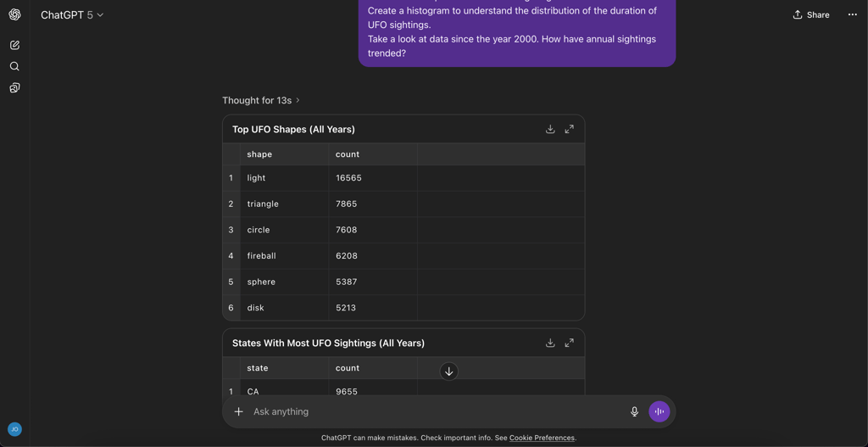Click the 'count' header in States table

pyautogui.click(x=373, y=368)
